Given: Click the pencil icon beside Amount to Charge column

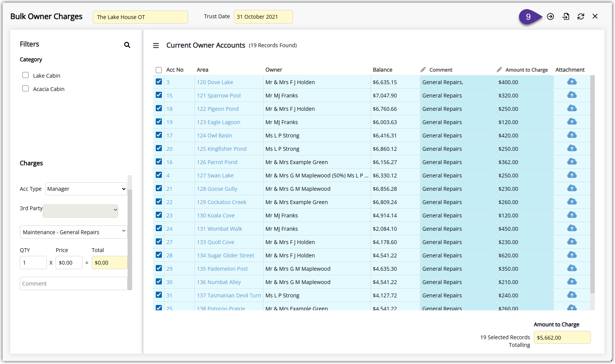Looking at the screenshot, I should 499,70.
